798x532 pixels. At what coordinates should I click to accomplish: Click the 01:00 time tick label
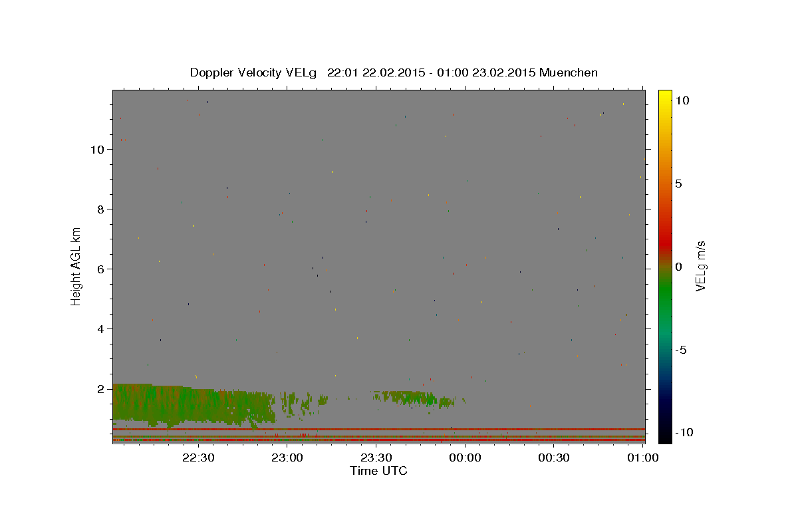pyautogui.click(x=642, y=458)
